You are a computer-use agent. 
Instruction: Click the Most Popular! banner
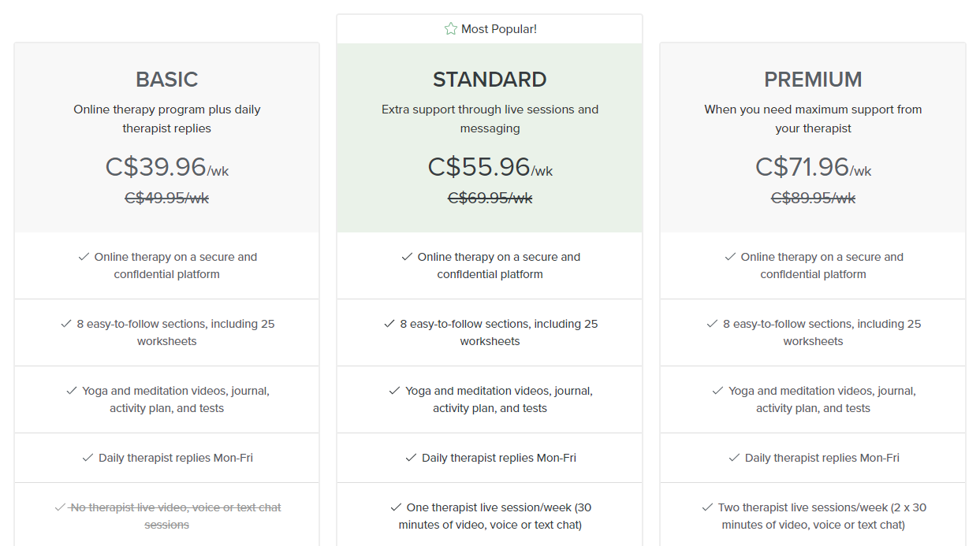tap(490, 29)
